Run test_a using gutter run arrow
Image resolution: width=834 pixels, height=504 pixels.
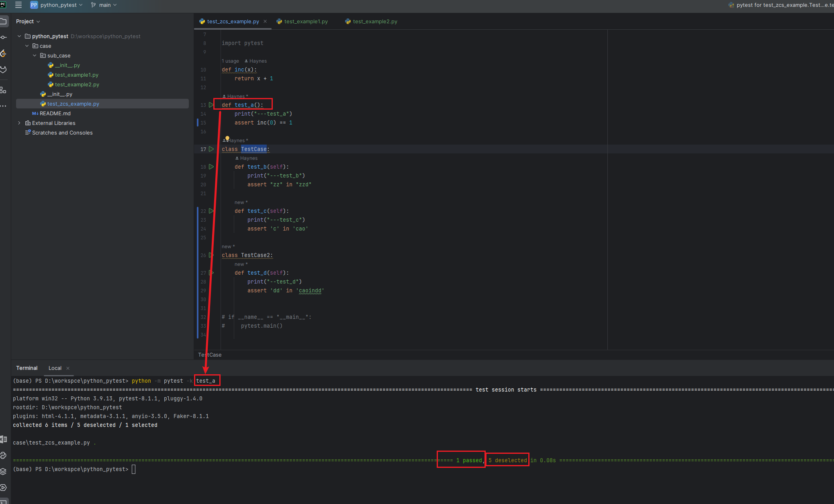(x=211, y=105)
